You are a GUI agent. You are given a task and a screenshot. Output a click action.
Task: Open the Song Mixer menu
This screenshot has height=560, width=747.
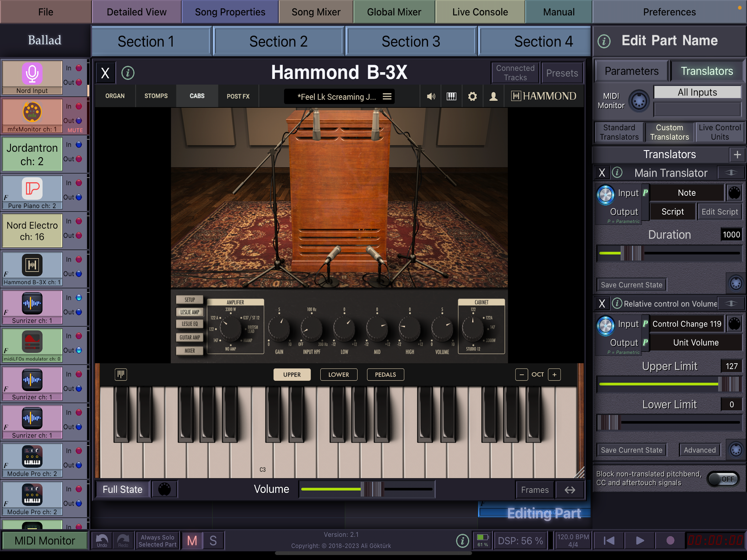(x=316, y=12)
